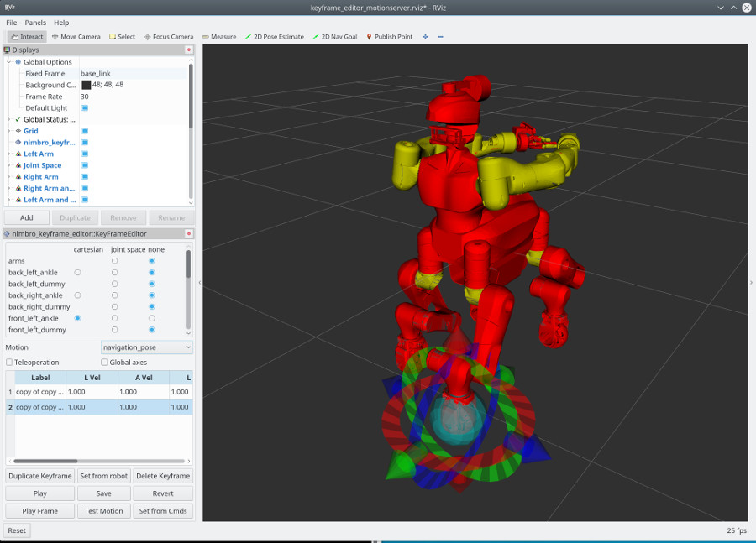Select the Move Camera tool
The image size is (756, 543).
coord(76,37)
